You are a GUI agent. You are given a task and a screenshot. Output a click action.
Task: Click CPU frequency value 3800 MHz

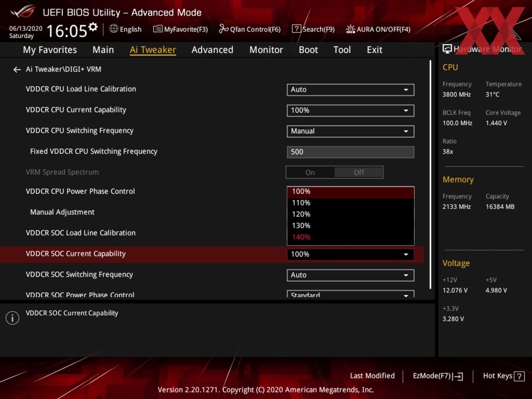click(457, 94)
